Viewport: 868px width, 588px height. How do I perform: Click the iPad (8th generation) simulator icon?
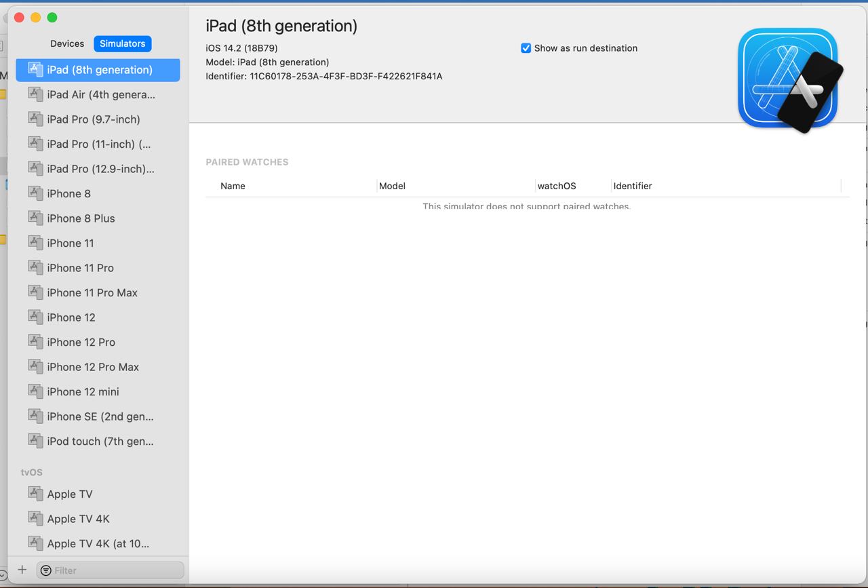click(x=35, y=69)
